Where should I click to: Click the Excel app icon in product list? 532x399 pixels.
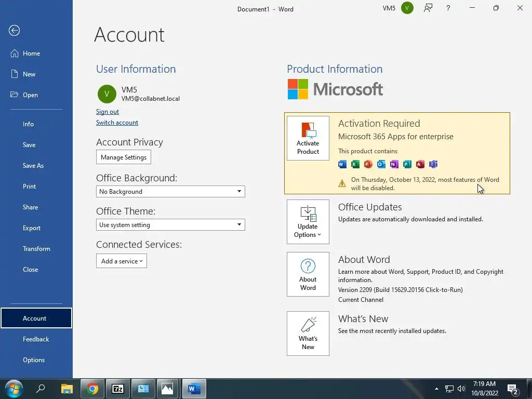coord(355,165)
